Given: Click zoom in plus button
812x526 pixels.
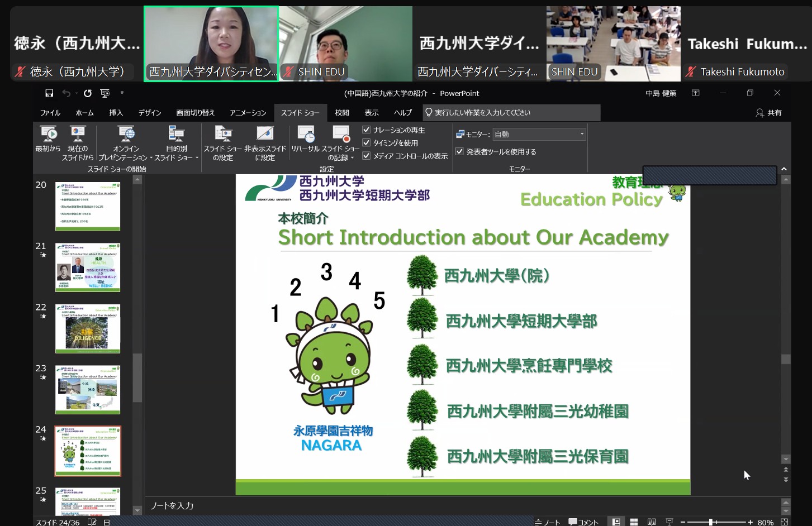Looking at the screenshot, I should point(751,522).
